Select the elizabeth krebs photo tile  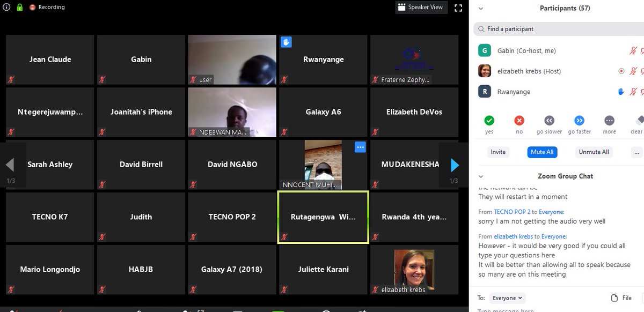(x=414, y=270)
